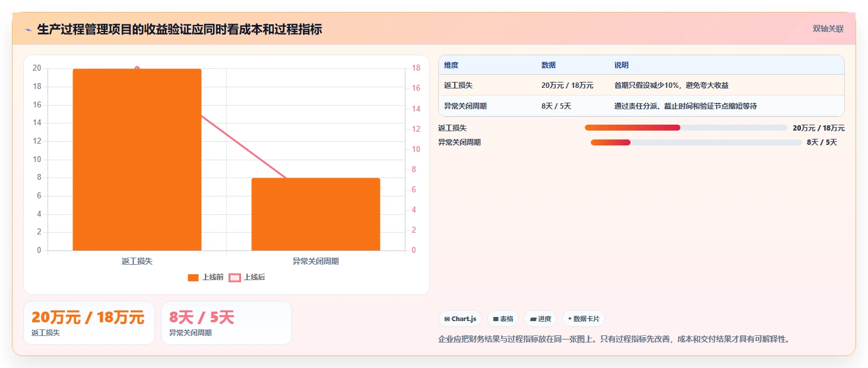
Task: Click the 20万元 / 18万元 progress value label
Action: (819, 128)
